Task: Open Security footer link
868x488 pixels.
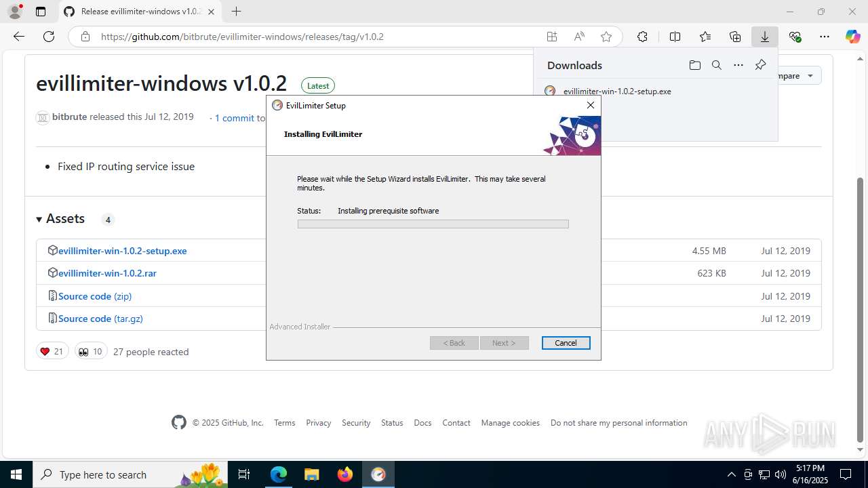Action: 356,422
